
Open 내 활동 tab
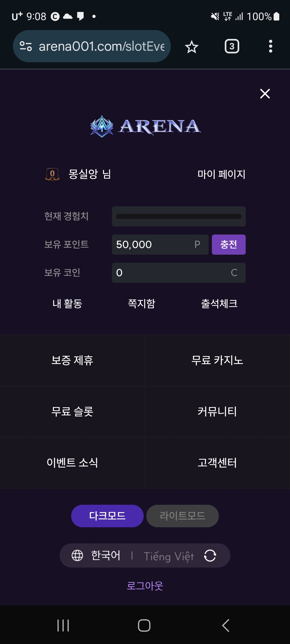tap(67, 304)
